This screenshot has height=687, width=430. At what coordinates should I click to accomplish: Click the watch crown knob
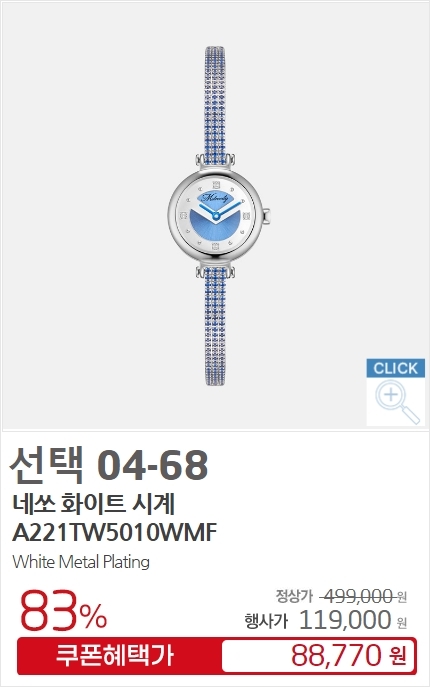(x=267, y=216)
